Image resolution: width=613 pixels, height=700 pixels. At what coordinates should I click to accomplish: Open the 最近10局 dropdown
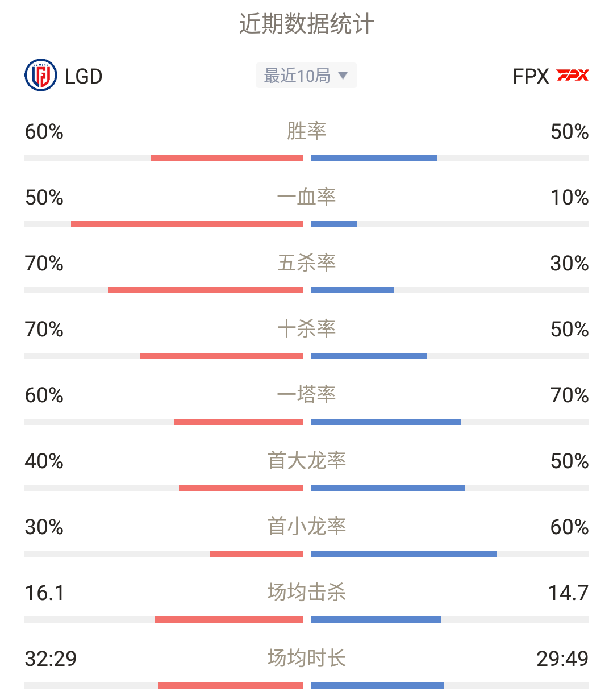306,76
